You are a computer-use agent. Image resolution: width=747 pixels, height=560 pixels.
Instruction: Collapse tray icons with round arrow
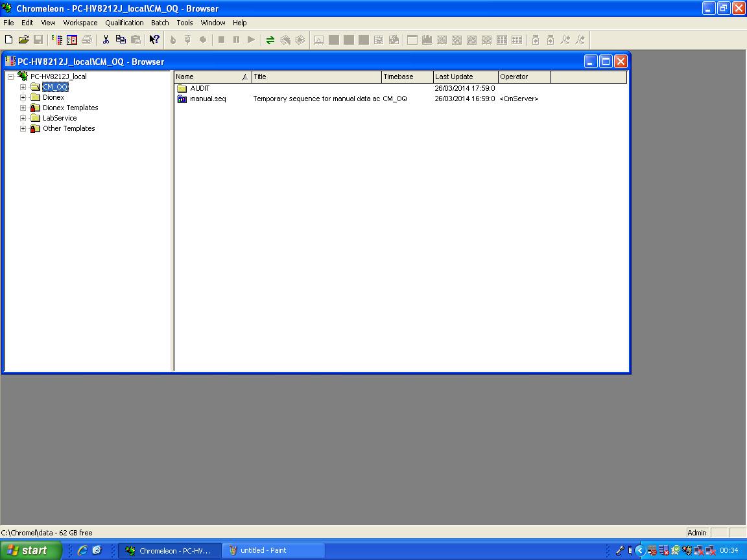(x=640, y=550)
